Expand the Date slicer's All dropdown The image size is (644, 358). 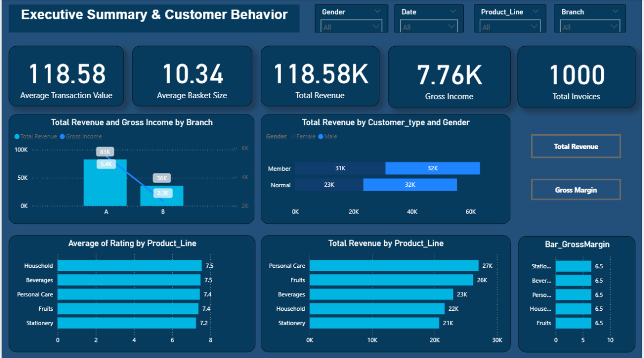coord(430,26)
